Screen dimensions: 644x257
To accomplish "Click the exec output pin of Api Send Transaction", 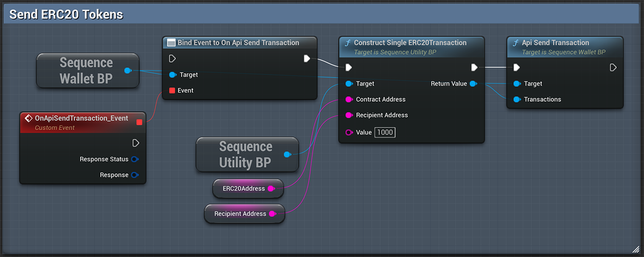I will [x=613, y=67].
